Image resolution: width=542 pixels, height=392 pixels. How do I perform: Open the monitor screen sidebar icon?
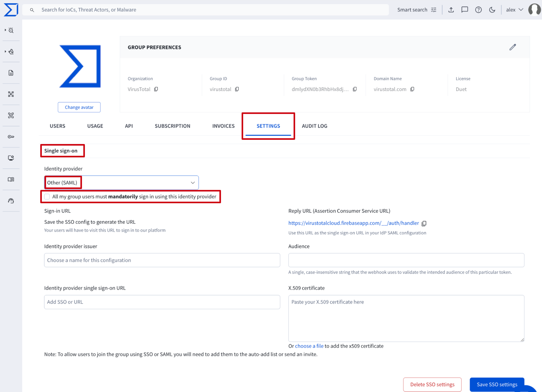coord(11,158)
